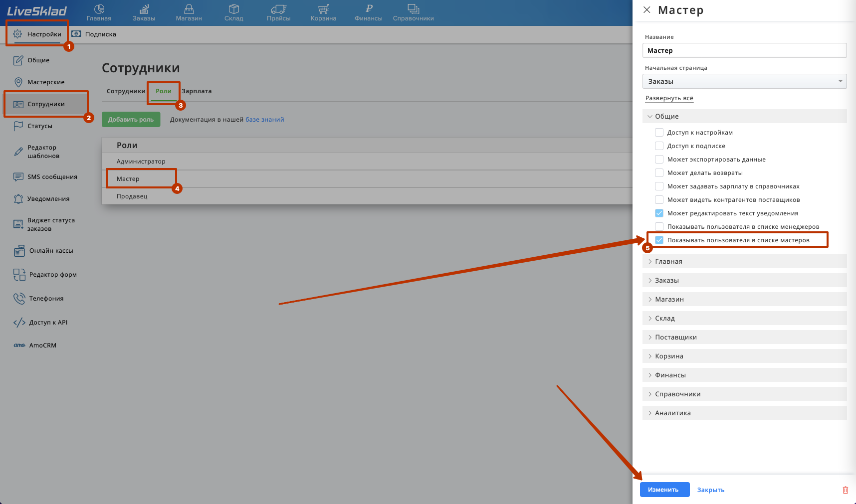This screenshot has width=856, height=504.
Task: Delete role with red trash icon
Action: click(845, 490)
